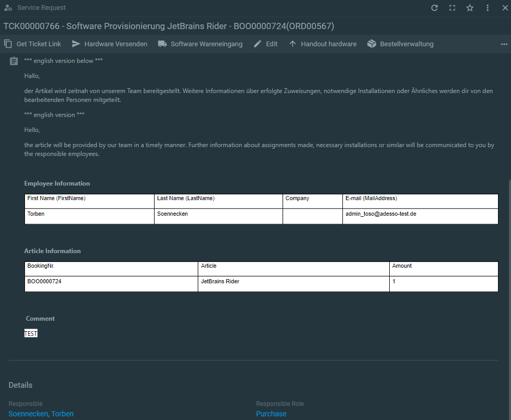Screen dimensions: 511x420
Task: Click the E-mail (MailAddress) header cell
Action: click(x=420, y=201)
